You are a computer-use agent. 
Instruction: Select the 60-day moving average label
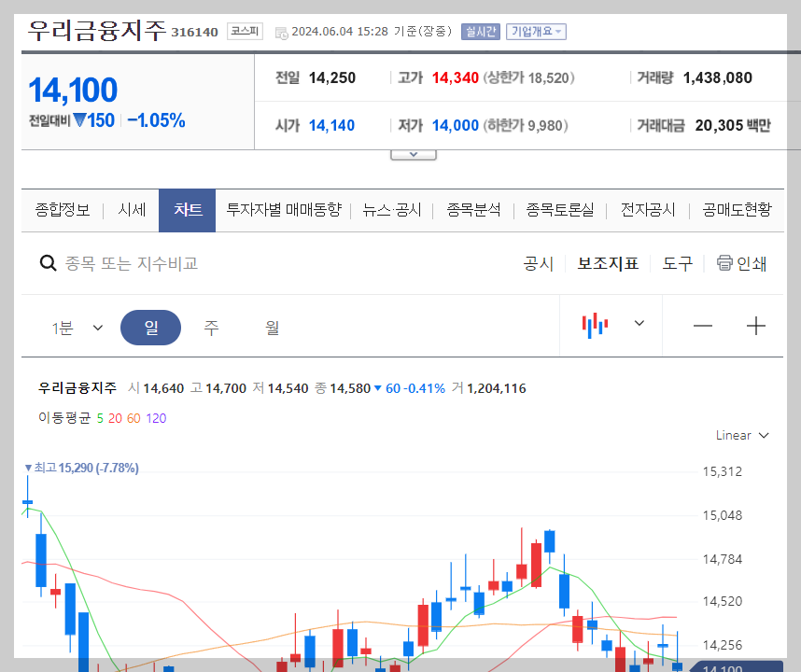pyautogui.click(x=133, y=419)
